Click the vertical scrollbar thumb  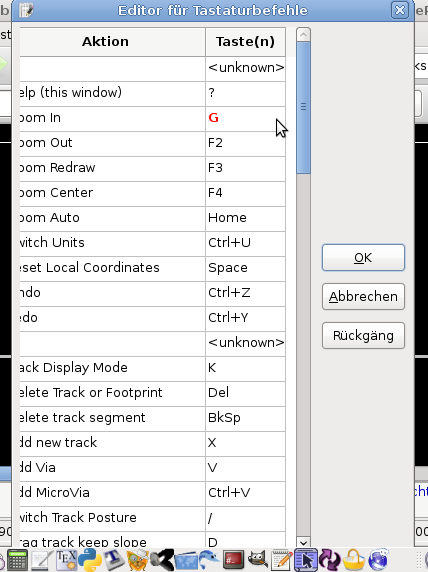coord(304,108)
